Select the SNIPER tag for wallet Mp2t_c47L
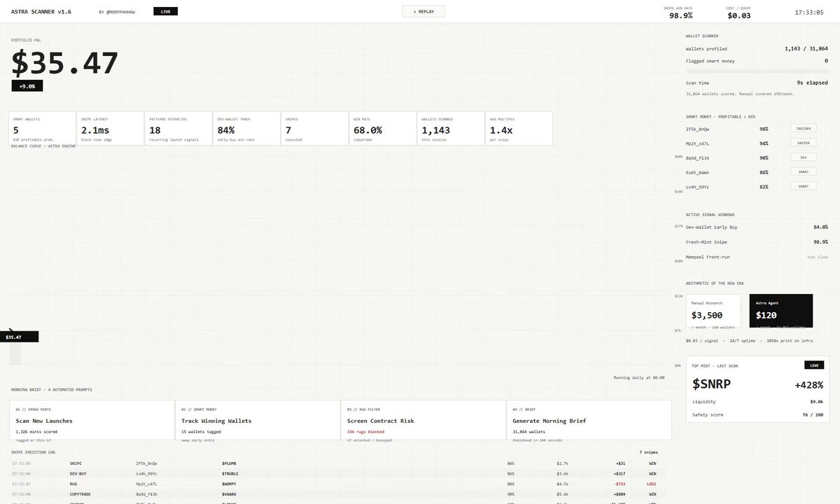This screenshot has width=840, height=504. [804, 143]
